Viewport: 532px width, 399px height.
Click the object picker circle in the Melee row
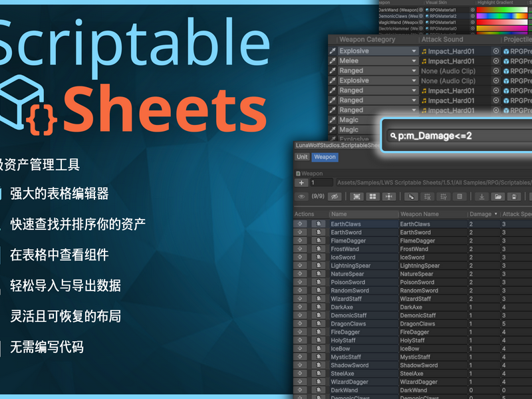pyautogui.click(x=495, y=61)
